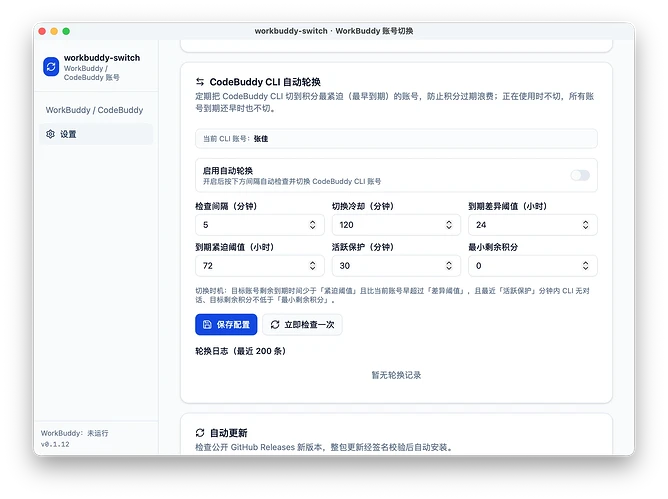The image size is (668, 499).
Task: Minimize the window with yellow button
Action: pos(54,31)
